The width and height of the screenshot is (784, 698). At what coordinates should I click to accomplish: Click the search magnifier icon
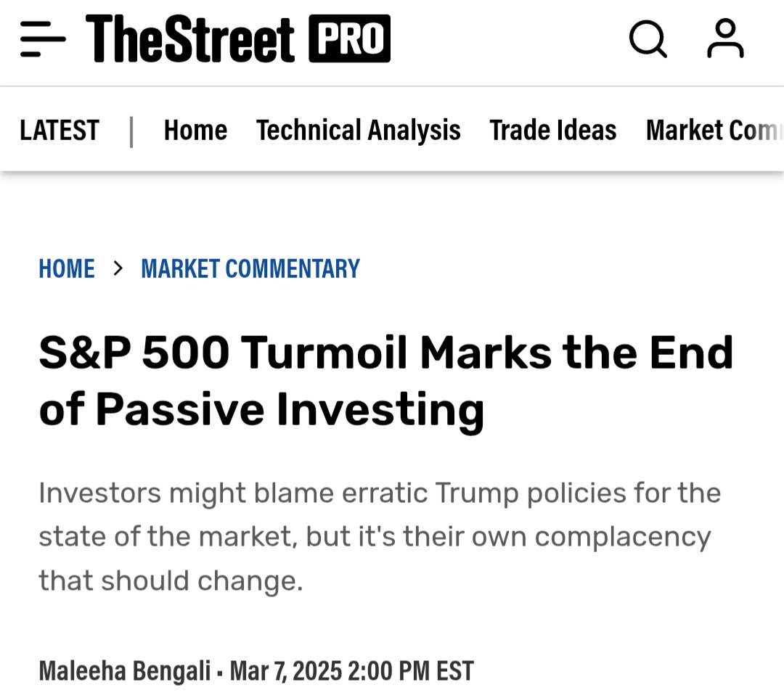coord(648,38)
